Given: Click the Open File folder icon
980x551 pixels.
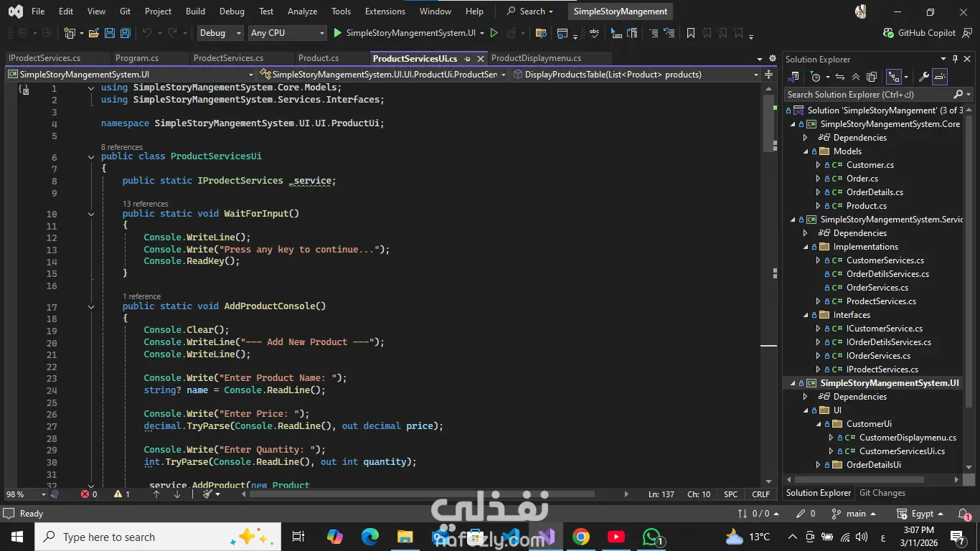Looking at the screenshot, I should click(94, 33).
